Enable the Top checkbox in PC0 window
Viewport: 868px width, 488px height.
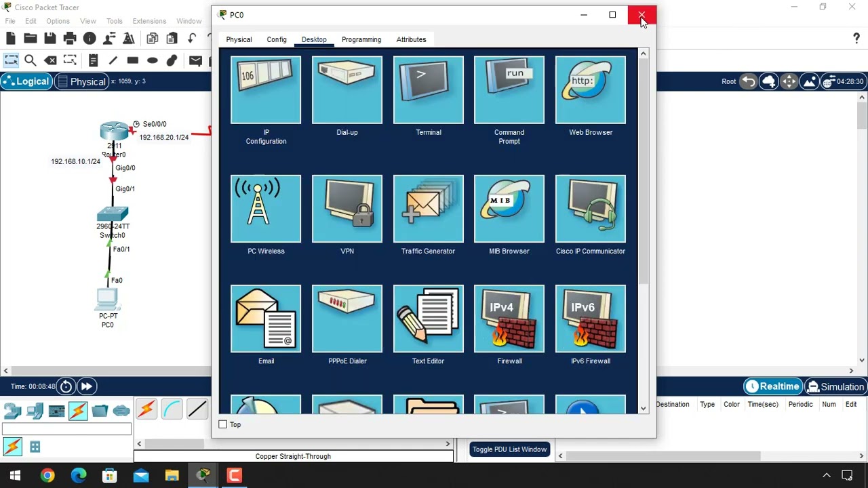pyautogui.click(x=222, y=424)
